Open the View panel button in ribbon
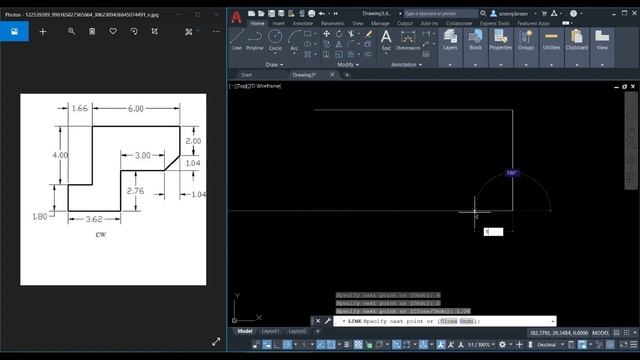Viewport: 640px width, 360px height. (x=602, y=40)
